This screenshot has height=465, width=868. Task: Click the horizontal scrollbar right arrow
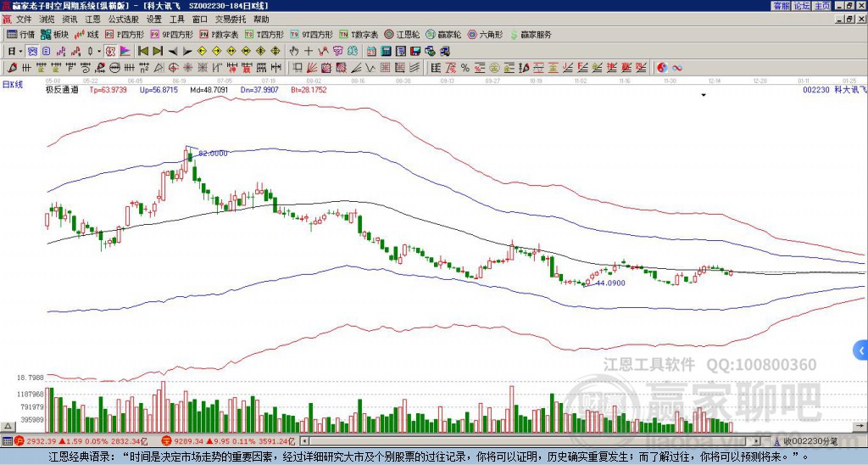click(756, 441)
